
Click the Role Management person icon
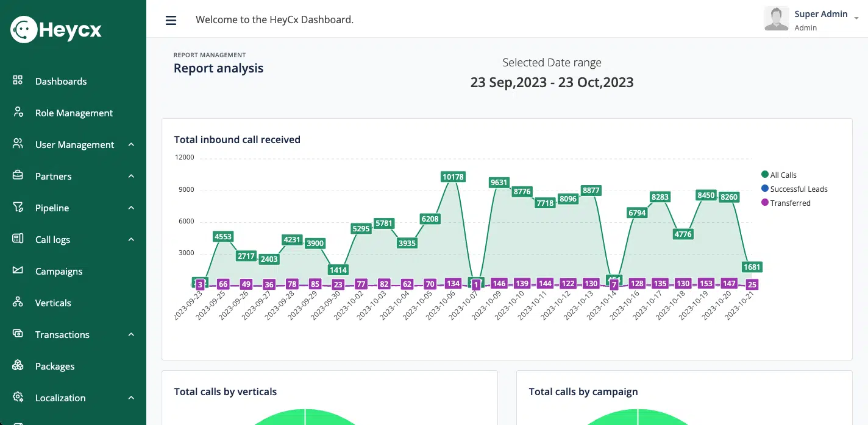(18, 112)
